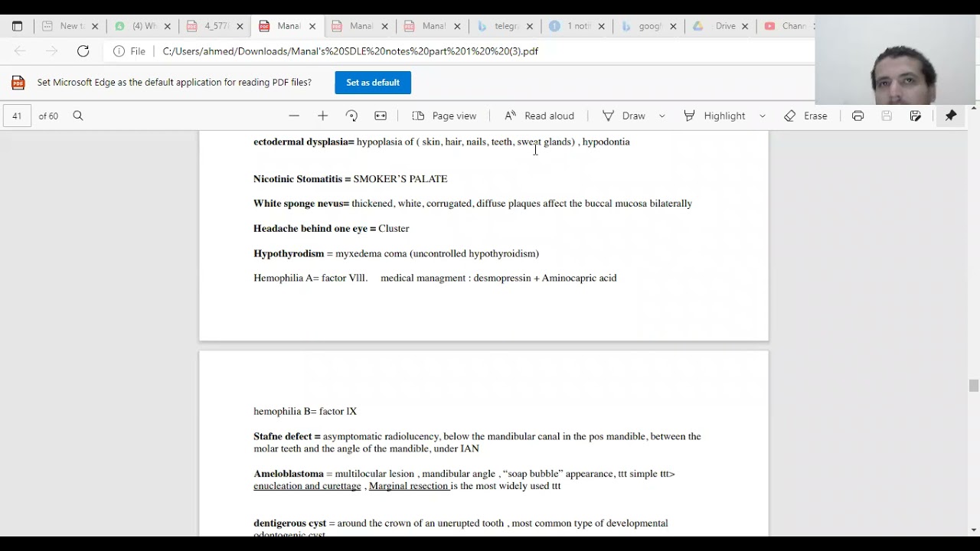Viewport: 980px width, 551px height.
Task: Click the address bar URL
Action: 350,51
